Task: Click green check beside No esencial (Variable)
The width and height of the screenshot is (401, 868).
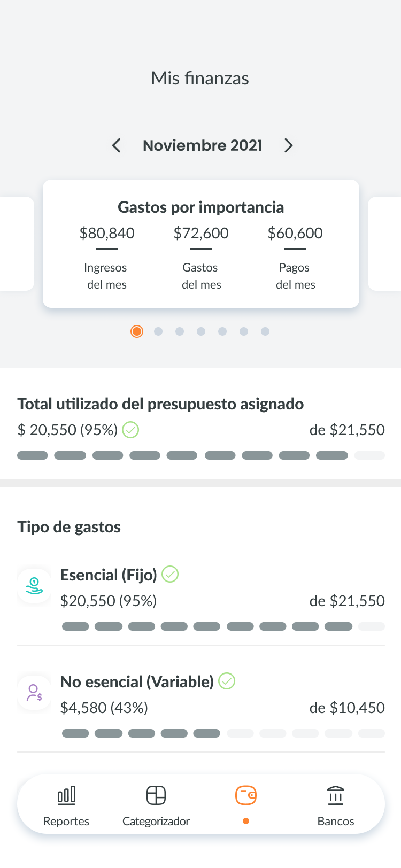Action: 227,681
